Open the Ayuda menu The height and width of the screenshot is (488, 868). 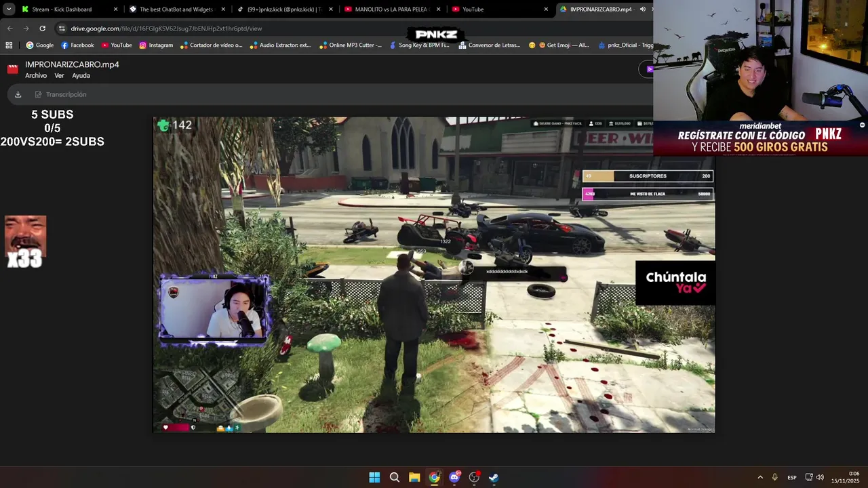[x=81, y=76]
